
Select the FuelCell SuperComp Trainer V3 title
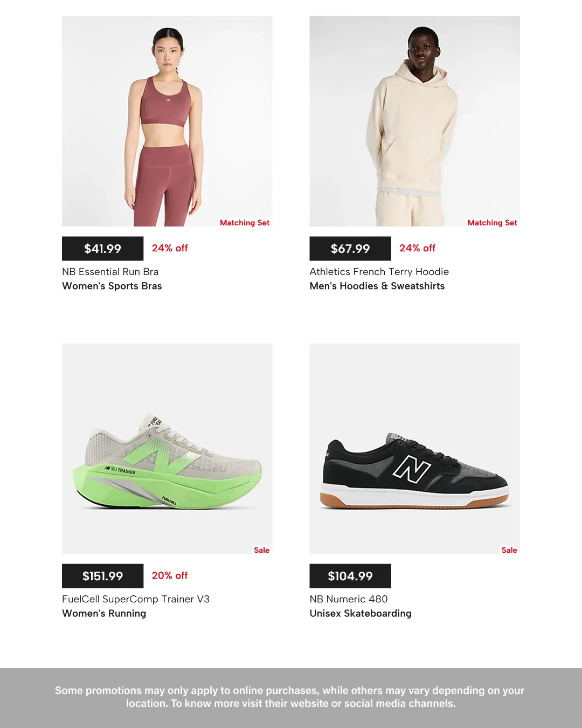pos(136,599)
